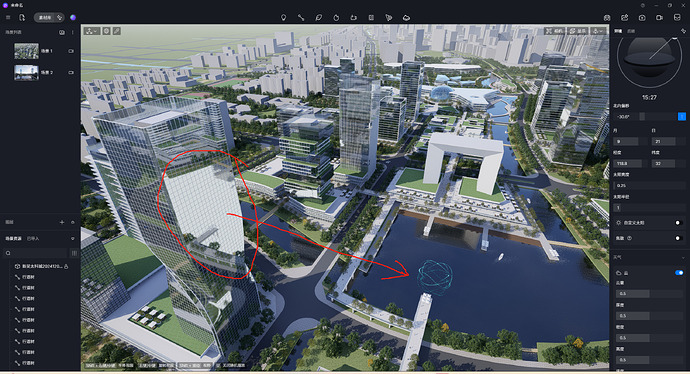Collapse the weather section chevron
The height and width of the screenshot is (374, 690).
[x=683, y=257]
